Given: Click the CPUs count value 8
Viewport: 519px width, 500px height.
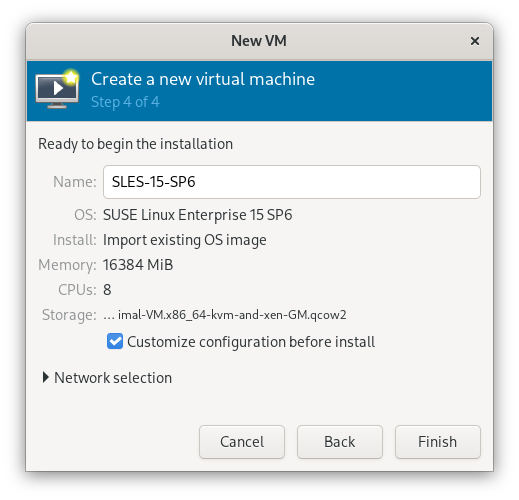Looking at the screenshot, I should (x=107, y=290).
